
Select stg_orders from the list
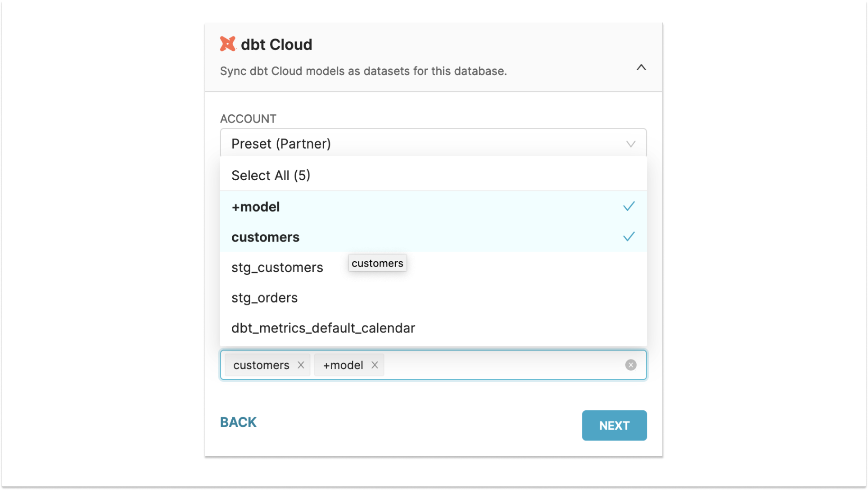click(x=264, y=297)
